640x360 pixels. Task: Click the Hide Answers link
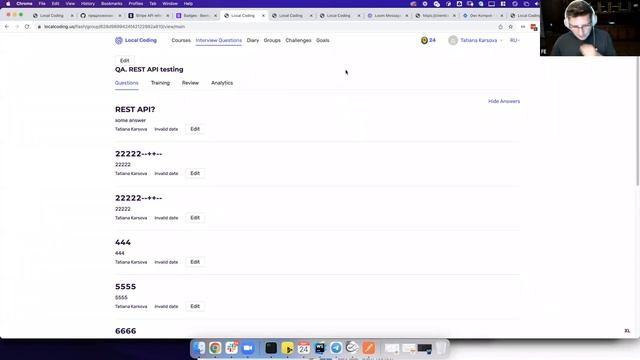click(x=504, y=101)
